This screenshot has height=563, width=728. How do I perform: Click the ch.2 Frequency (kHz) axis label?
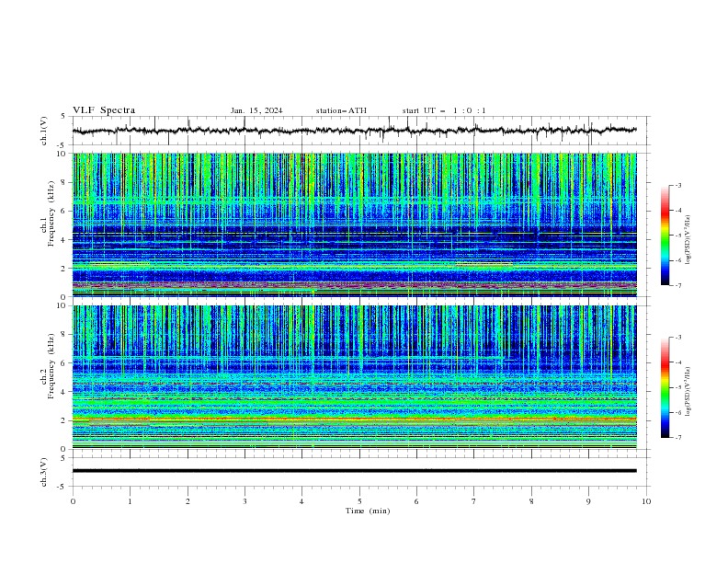click(x=48, y=366)
